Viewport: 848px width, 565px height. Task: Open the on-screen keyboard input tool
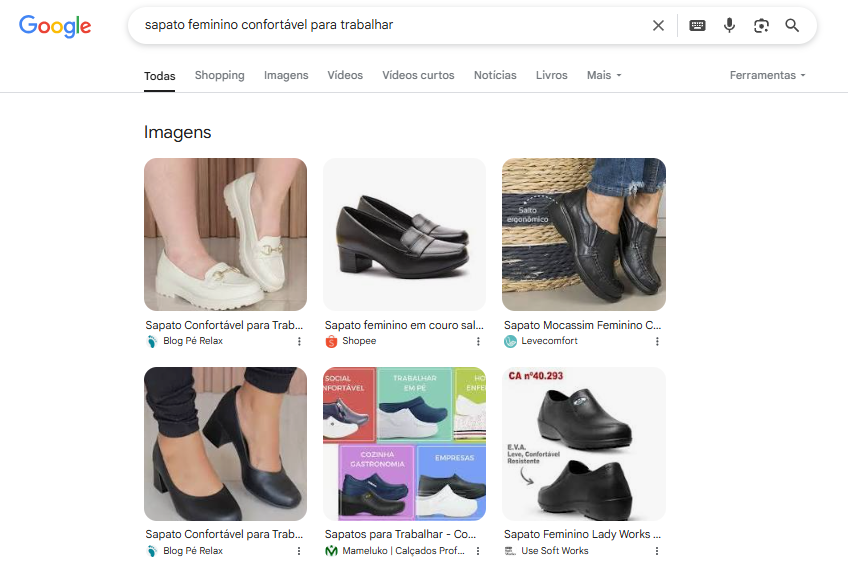click(697, 26)
